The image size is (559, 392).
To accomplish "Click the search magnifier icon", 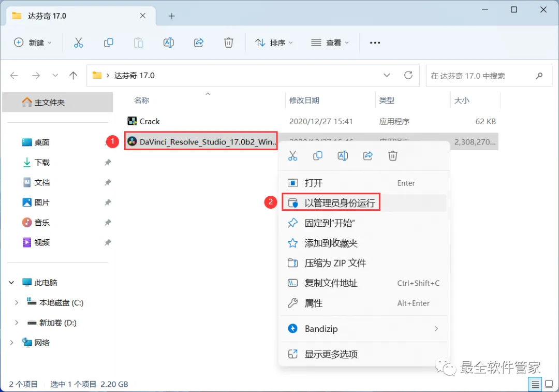I will 539,76.
